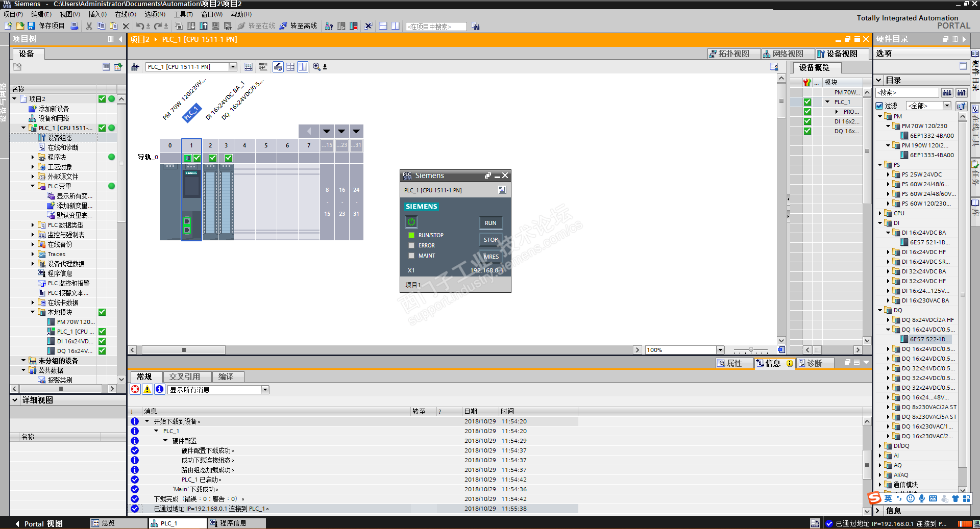Viewport: 980px width, 529px height.
Task: Click the 在项目中搜索 search field
Action: pyautogui.click(x=436, y=27)
